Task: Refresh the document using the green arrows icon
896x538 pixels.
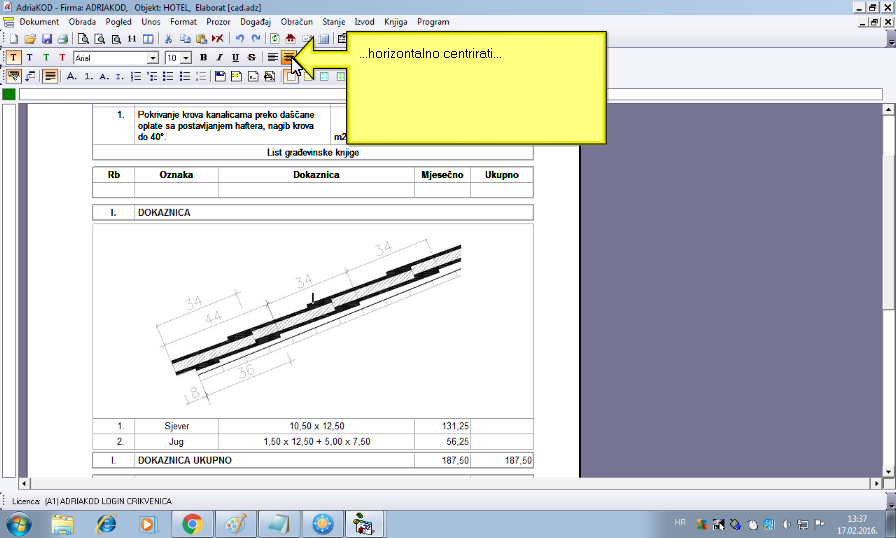Action: pyautogui.click(x=274, y=39)
